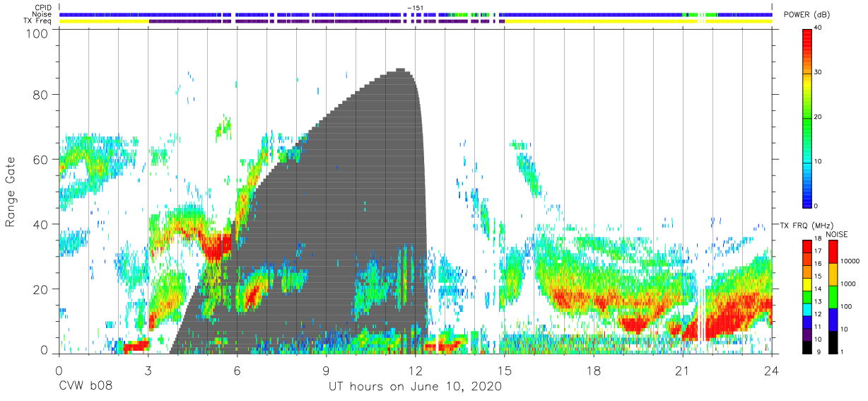Select the black swatch in NOISE legend
The image size is (868, 401).
(833, 342)
